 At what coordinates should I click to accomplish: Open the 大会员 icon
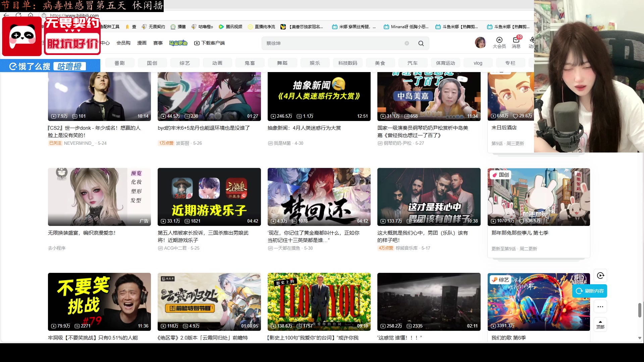pyautogui.click(x=499, y=43)
